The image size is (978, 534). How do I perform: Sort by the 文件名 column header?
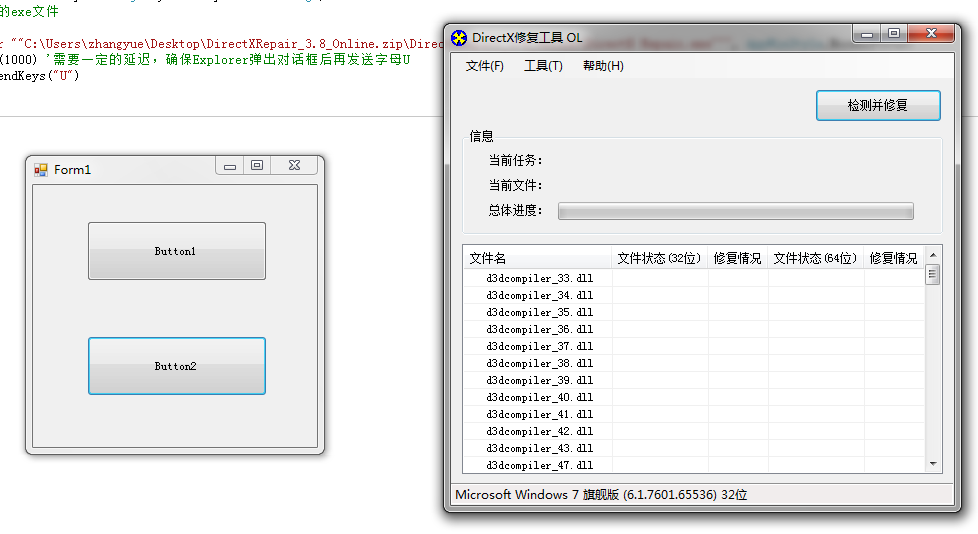click(538, 258)
